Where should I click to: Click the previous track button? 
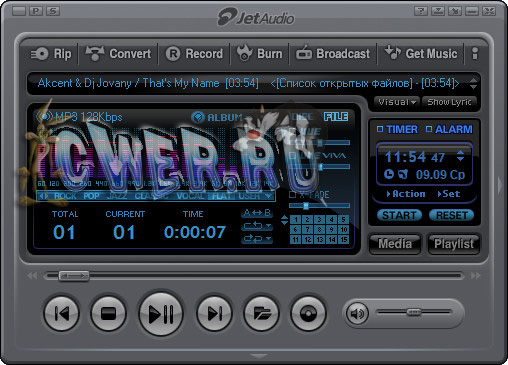click(x=62, y=313)
